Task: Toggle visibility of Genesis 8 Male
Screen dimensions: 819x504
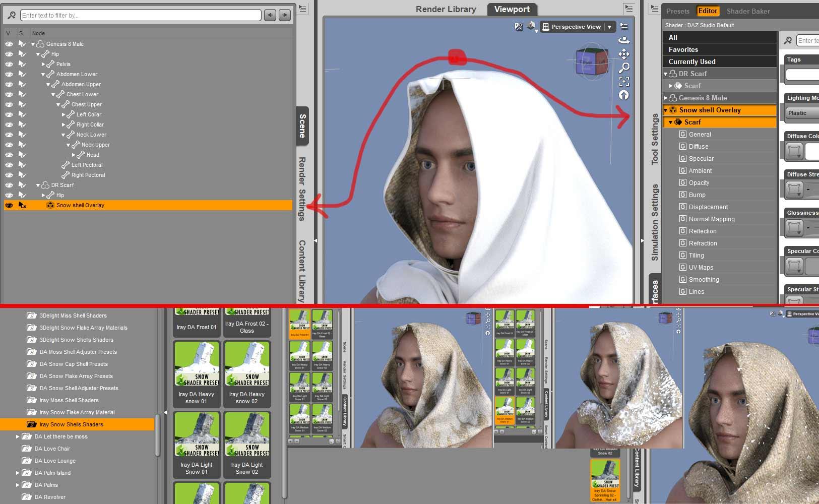Action: click(9, 44)
